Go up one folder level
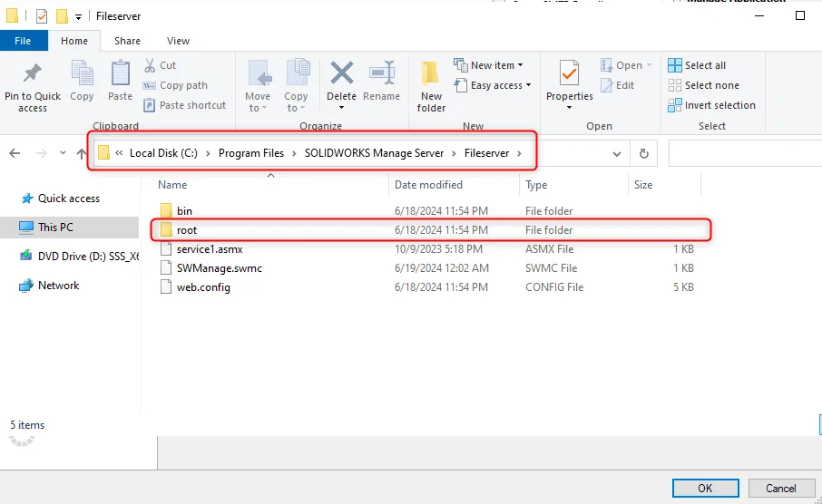Viewport: 822px width, 504px height. pos(82,153)
